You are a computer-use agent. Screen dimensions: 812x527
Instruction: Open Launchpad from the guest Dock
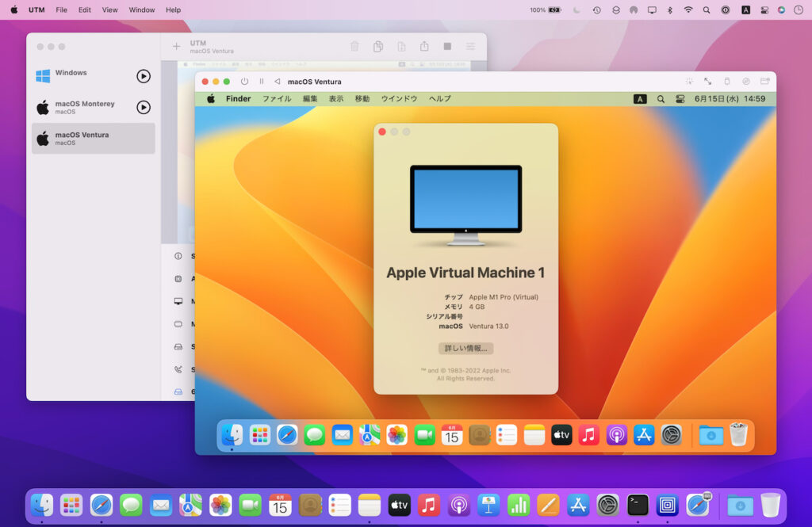259,434
